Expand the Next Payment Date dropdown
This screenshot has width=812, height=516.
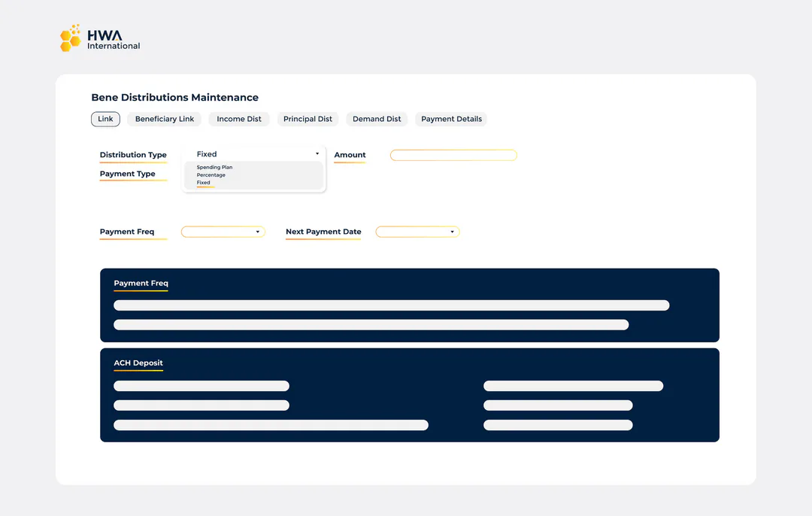click(x=417, y=232)
